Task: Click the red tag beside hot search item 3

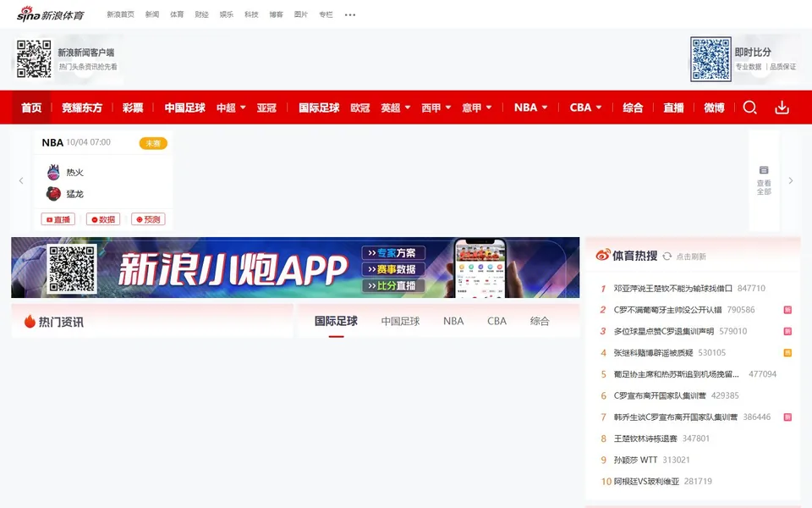Action: tap(787, 331)
